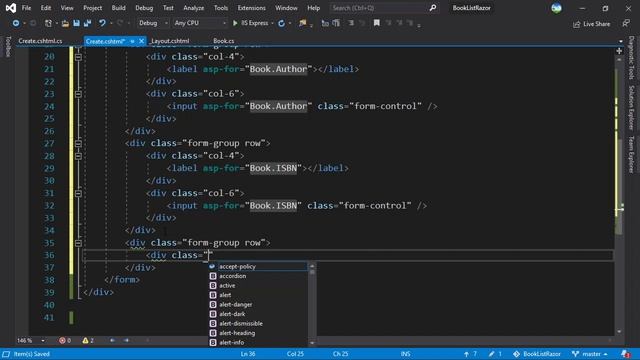Expand the IIS Express run options arrow
This screenshot has width=640, height=360.
272,23
